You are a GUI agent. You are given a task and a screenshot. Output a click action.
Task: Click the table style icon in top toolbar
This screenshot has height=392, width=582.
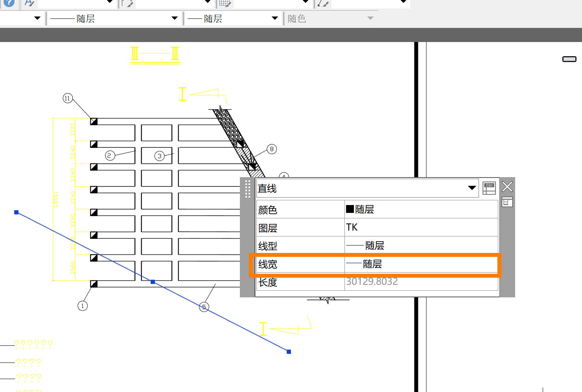pos(225,3)
